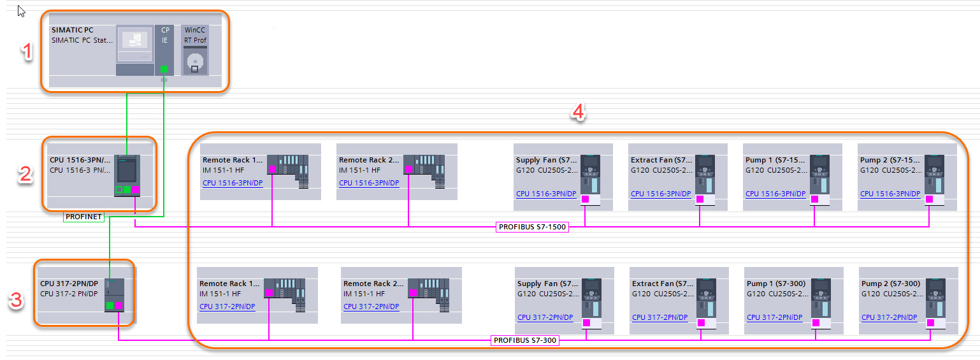Open CPU 317-2PN/DP link under lower Remote Rack 2

tap(371, 306)
